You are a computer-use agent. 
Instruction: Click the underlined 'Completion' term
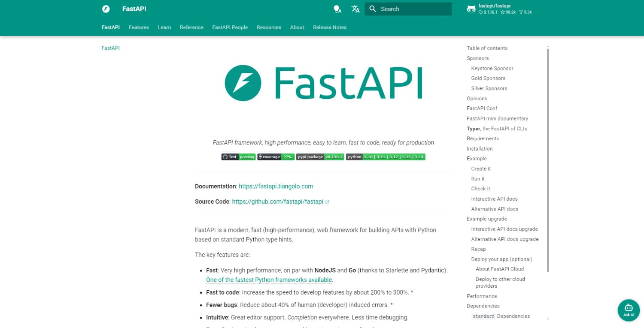[302, 318]
